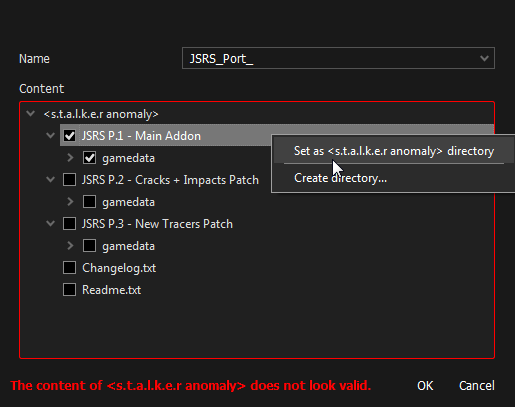Select gamedata folder label under JSRS P.3

[128, 246]
